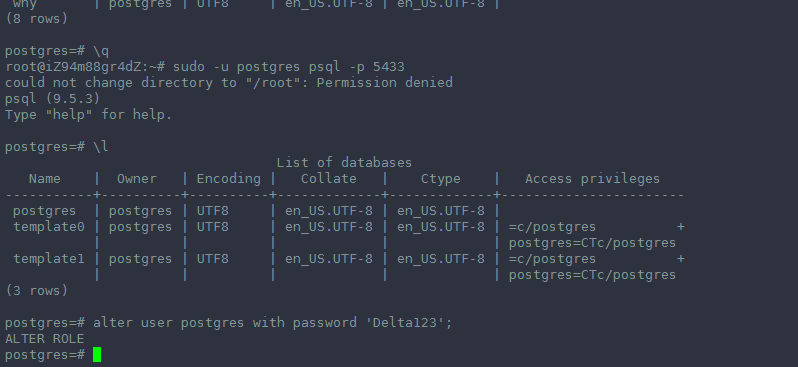The width and height of the screenshot is (798, 367).
Task: Click the Ctype column header
Action: tap(440, 179)
